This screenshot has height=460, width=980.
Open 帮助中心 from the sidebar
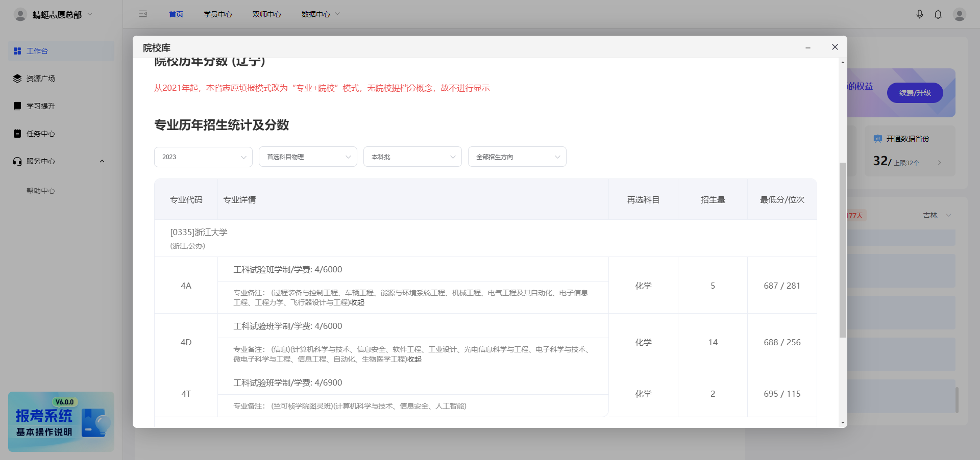41,190
